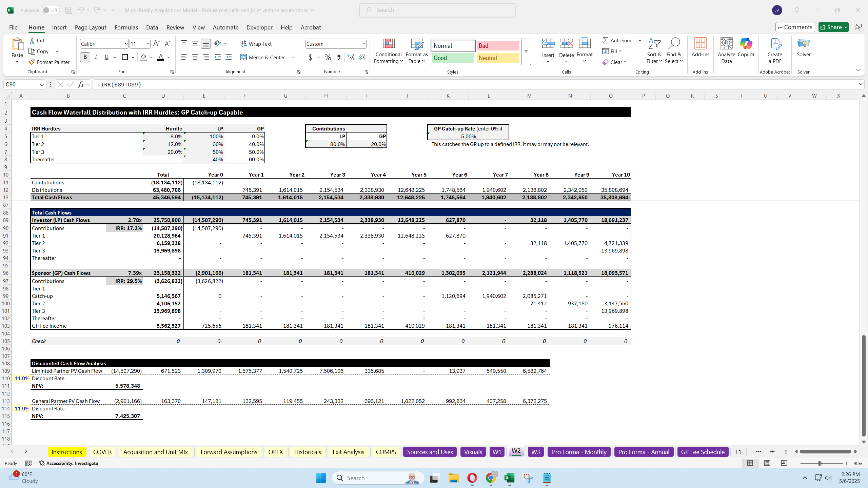
Task: Toggle Bold formatting button
Action: tap(85, 57)
